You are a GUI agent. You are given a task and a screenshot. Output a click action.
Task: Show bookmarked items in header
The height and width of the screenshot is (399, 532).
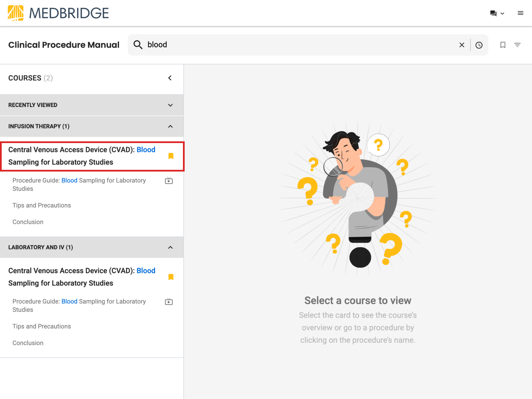pyautogui.click(x=502, y=45)
